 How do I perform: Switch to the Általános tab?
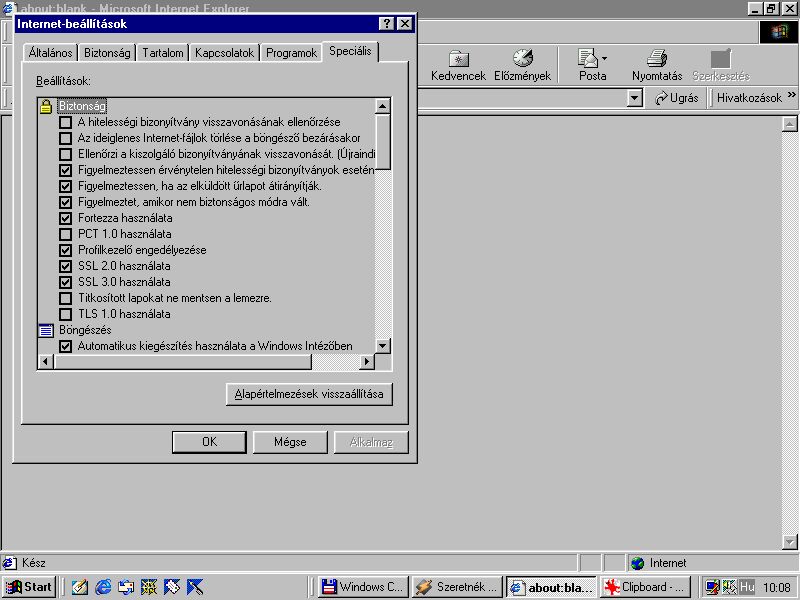click(x=50, y=53)
